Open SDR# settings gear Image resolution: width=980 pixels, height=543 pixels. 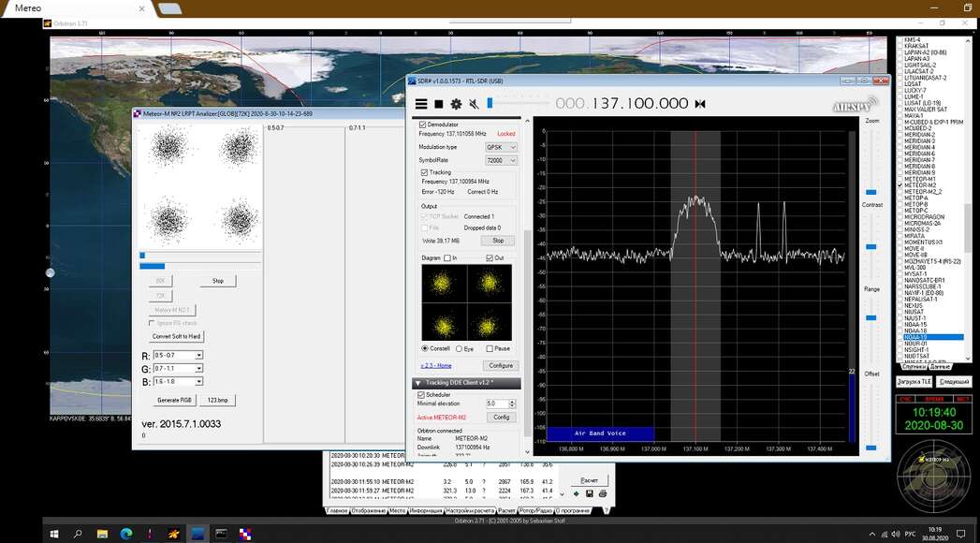[x=456, y=104]
